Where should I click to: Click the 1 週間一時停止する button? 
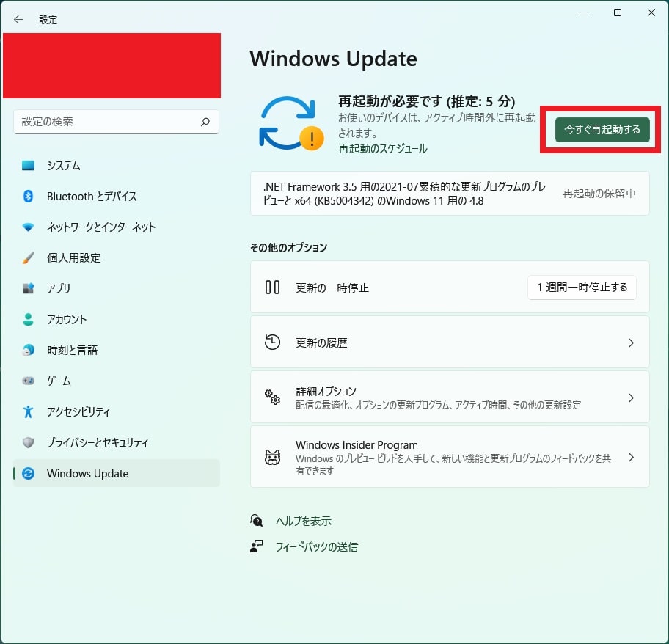[x=582, y=288]
